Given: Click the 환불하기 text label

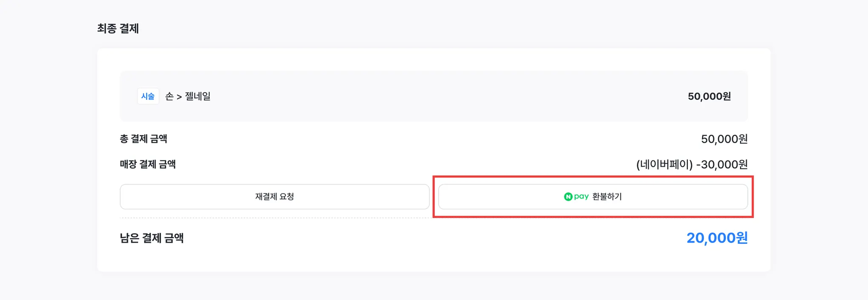Looking at the screenshot, I should (x=607, y=197).
